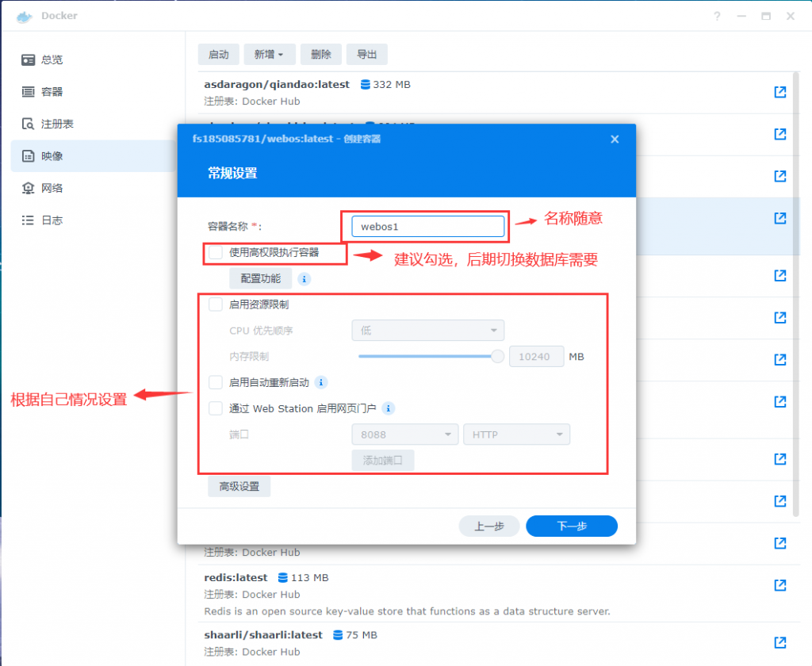Image resolution: width=812 pixels, height=666 pixels.
Task: Click the info icon beside 配置功能
Action: tap(304, 278)
